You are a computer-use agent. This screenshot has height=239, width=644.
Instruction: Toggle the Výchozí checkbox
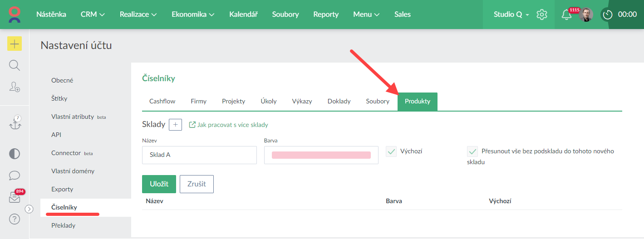point(391,151)
